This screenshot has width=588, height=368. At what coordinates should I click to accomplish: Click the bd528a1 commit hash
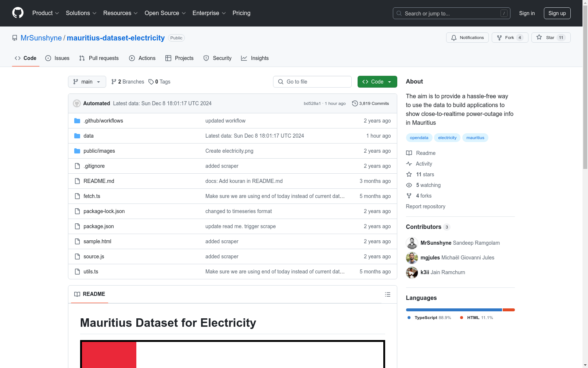point(312,103)
